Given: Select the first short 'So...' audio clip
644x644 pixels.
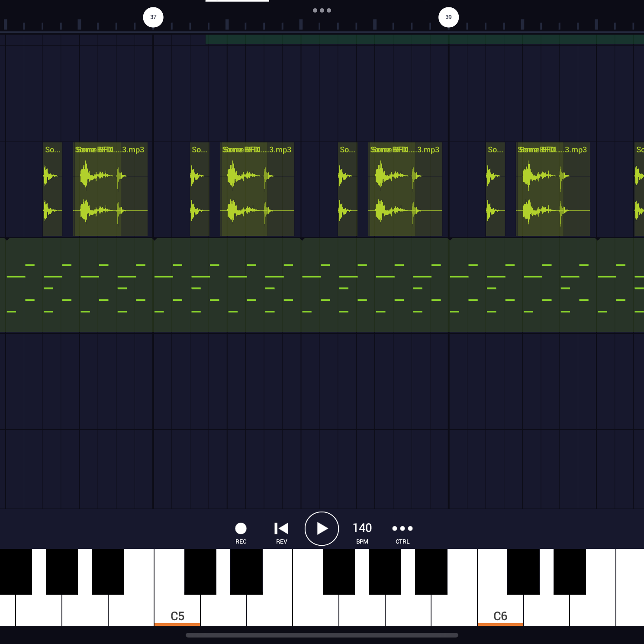Looking at the screenshot, I should [53, 189].
